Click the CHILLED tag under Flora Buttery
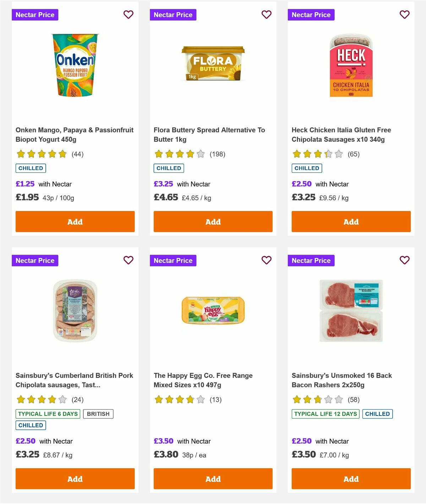426x504 pixels. tap(168, 168)
